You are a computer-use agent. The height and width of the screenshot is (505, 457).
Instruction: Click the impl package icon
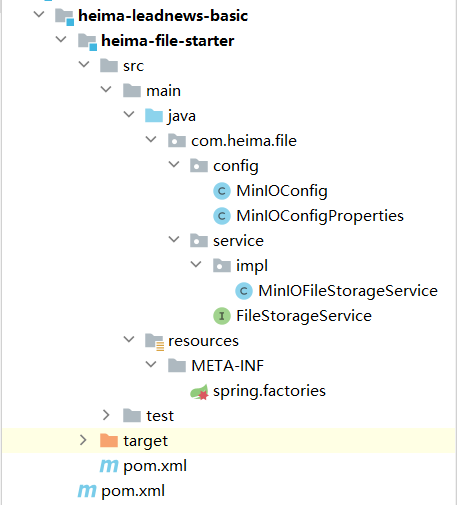coord(222,266)
